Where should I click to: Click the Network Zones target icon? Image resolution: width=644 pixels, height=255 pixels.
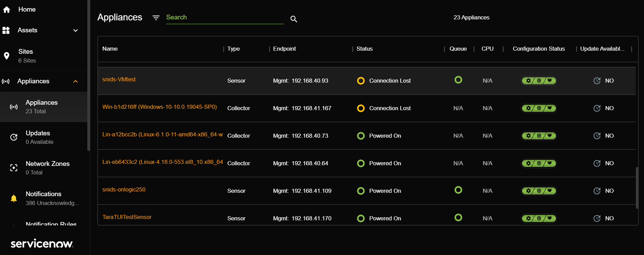14,168
